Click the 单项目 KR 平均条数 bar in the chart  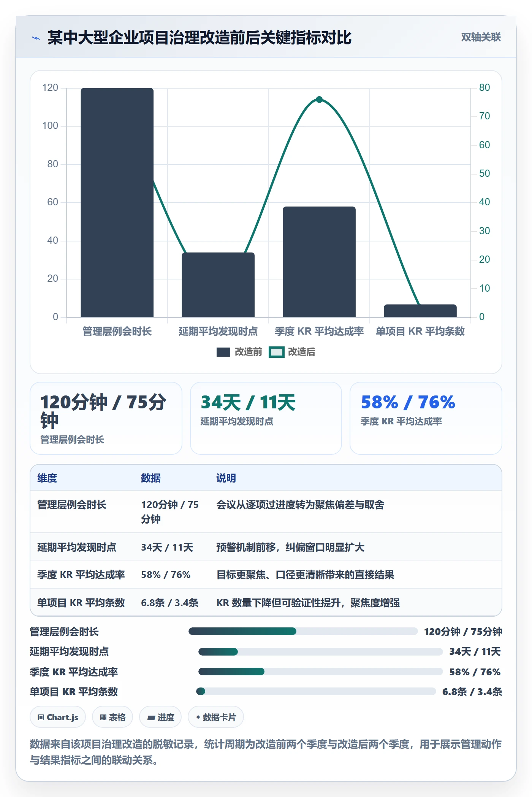pyautogui.click(x=420, y=311)
